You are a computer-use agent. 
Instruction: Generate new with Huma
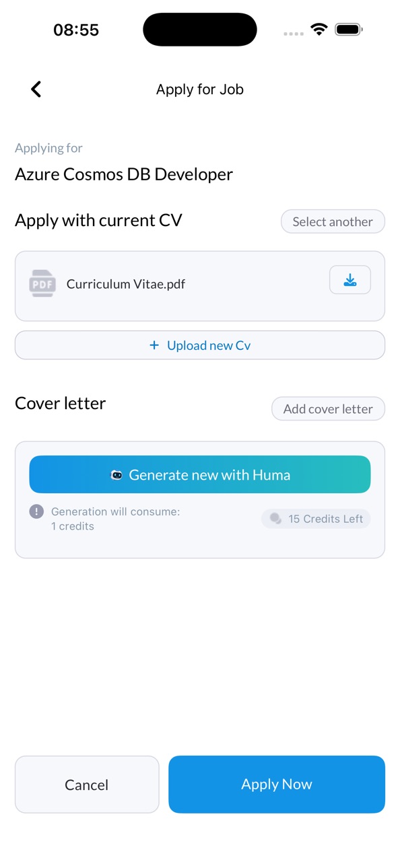200,474
